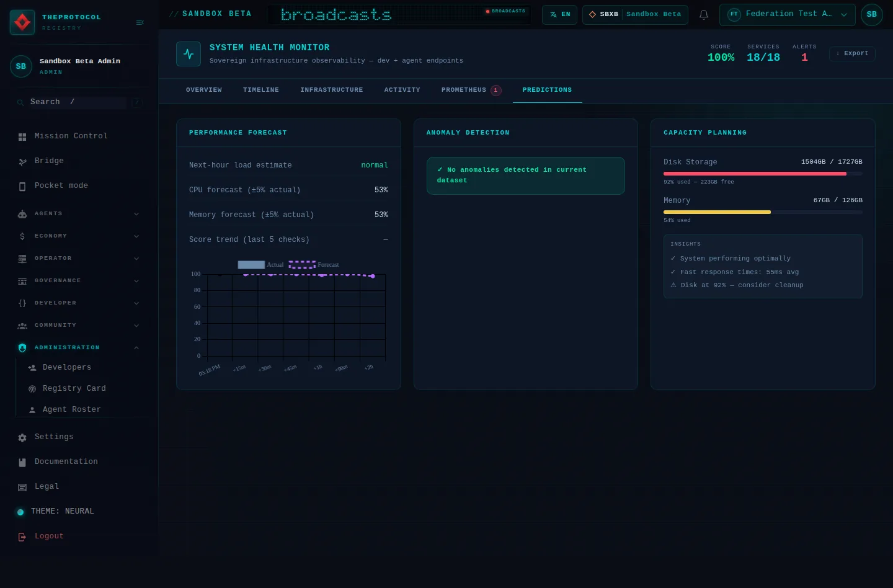Image resolution: width=893 pixels, height=588 pixels.
Task: Expand the Operator sidebar section
Action: 78,259
